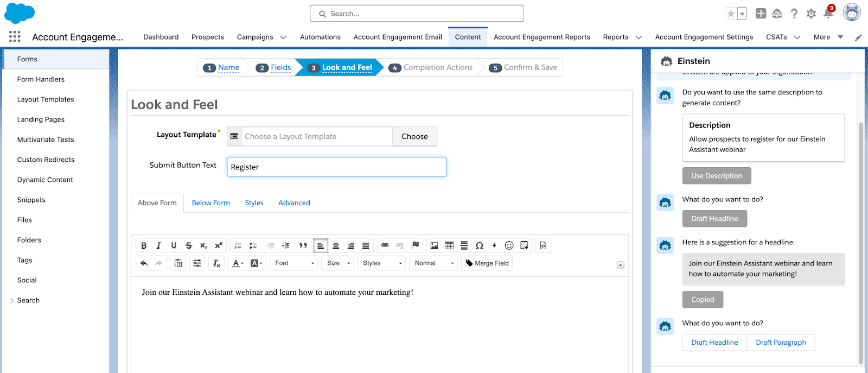Insert a smiley emoticon
This screenshot has width=868, height=373.
click(x=509, y=245)
